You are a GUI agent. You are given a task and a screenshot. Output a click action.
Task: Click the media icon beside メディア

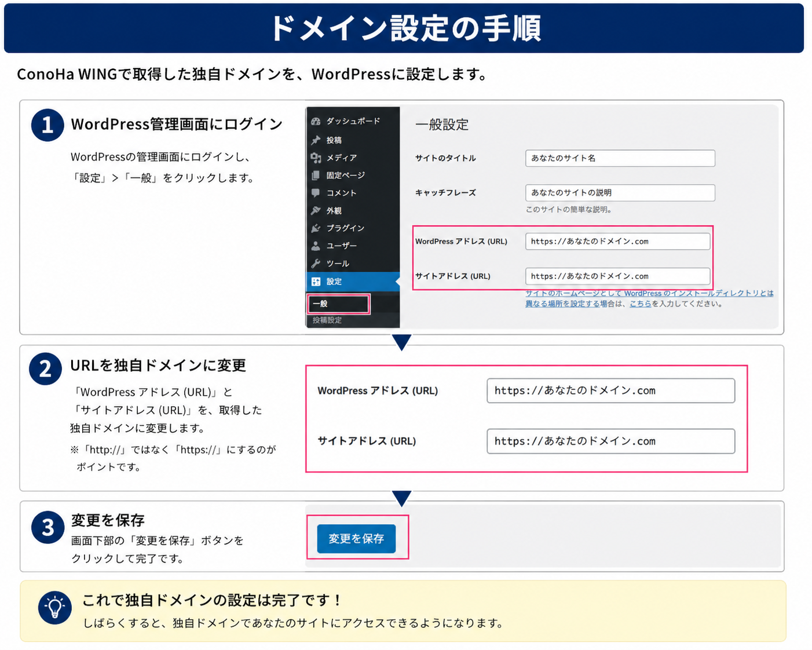coord(316,158)
